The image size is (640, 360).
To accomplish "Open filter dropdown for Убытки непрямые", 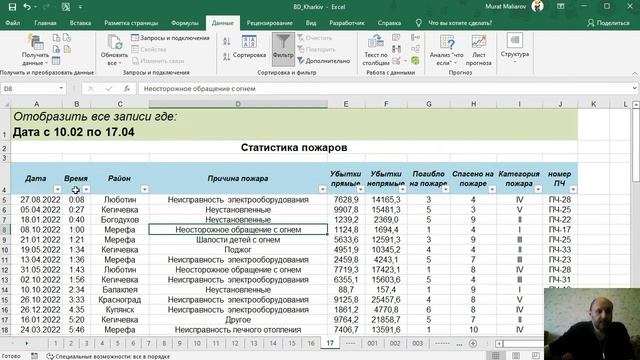I will click(402, 189).
